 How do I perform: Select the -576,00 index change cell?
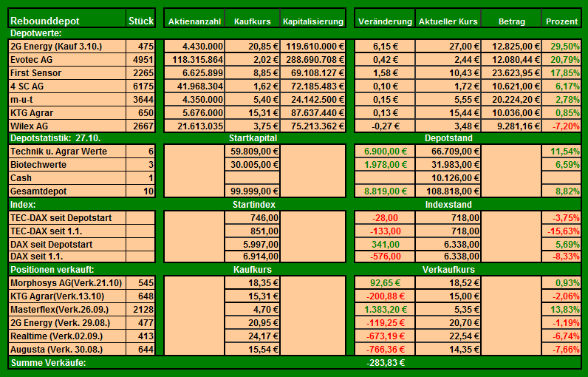[385, 257]
